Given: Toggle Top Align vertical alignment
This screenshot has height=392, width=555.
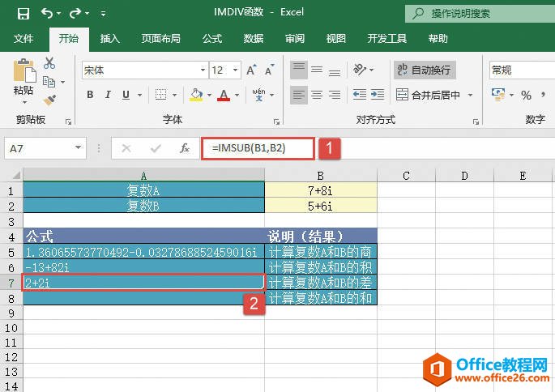Looking at the screenshot, I should click(299, 70).
